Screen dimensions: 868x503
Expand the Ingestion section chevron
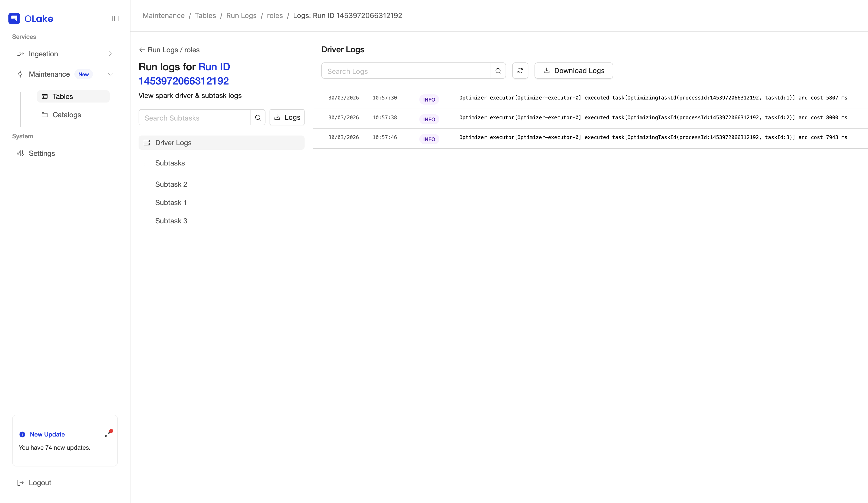110,54
